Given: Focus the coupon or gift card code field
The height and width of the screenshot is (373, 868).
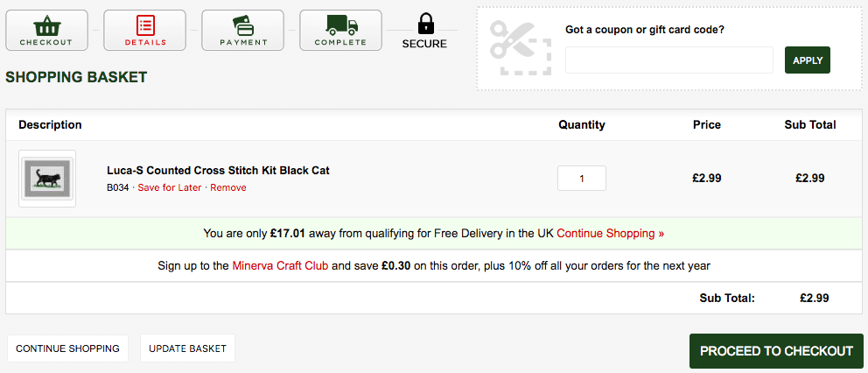Looking at the screenshot, I should 668,60.
